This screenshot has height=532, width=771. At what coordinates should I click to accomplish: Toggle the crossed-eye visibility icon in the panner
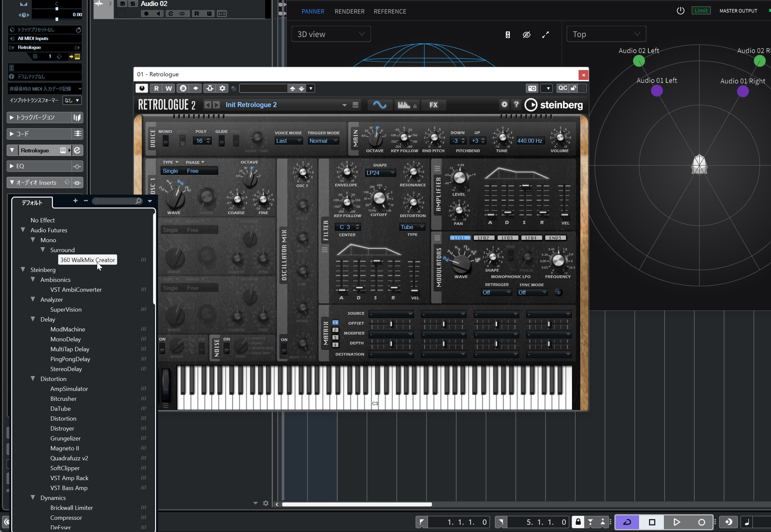526,35
